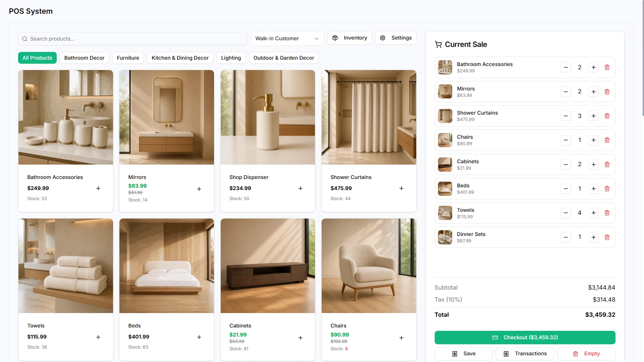Viewport: 644px width, 362px height.
Task: Decrease Cabinets quantity in cart
Action: [x=566, y=165]
